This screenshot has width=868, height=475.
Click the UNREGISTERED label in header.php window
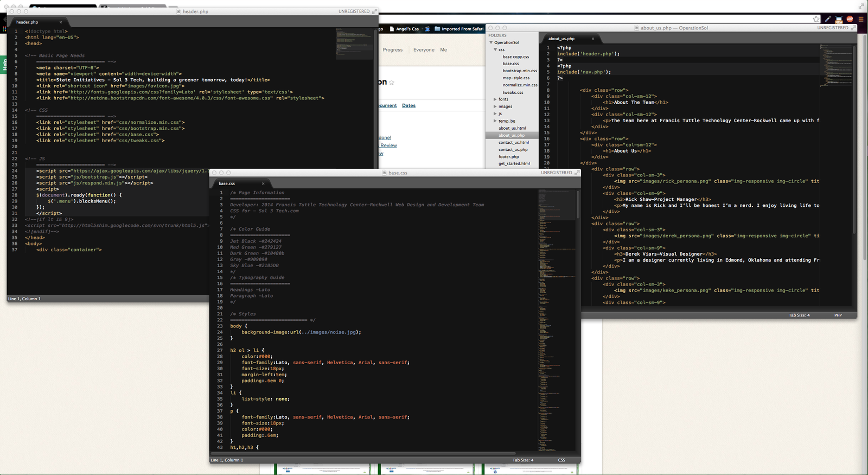354,11
